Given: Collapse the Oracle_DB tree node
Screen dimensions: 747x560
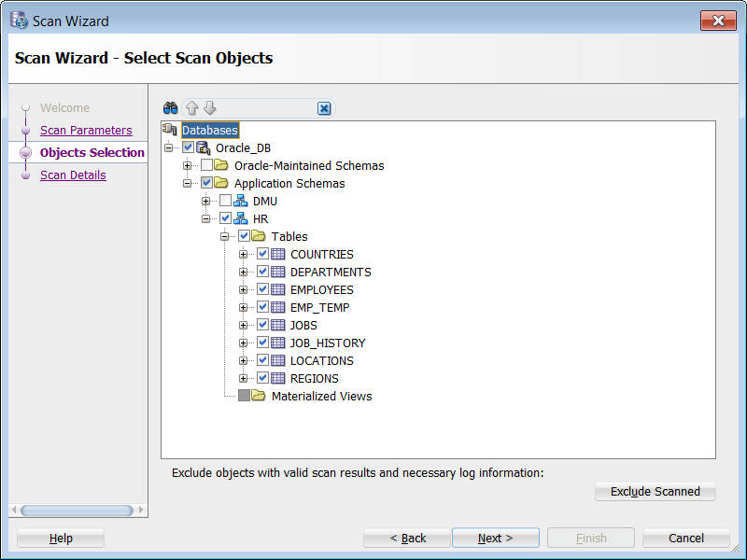Looking at the screenshot, I should [169, 147].
